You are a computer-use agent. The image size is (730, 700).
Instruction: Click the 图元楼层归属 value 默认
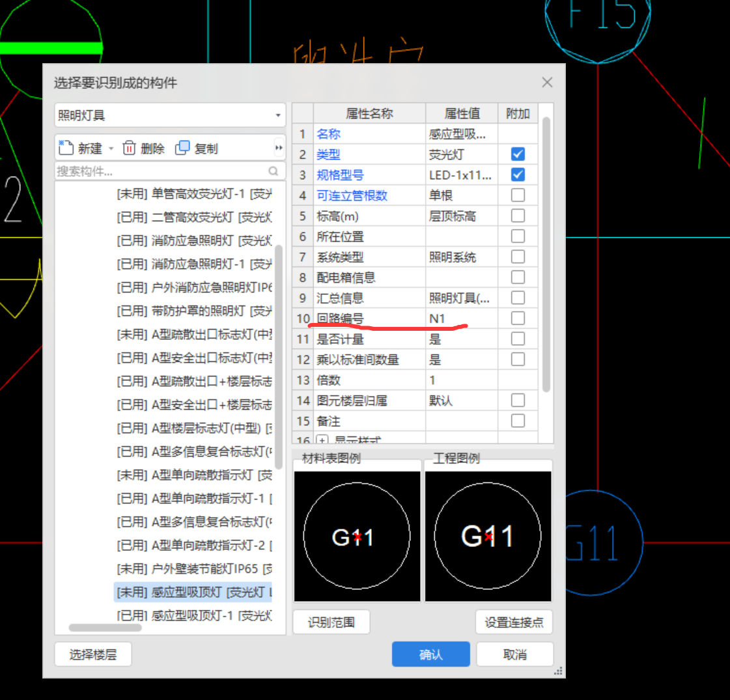point(440,400)
